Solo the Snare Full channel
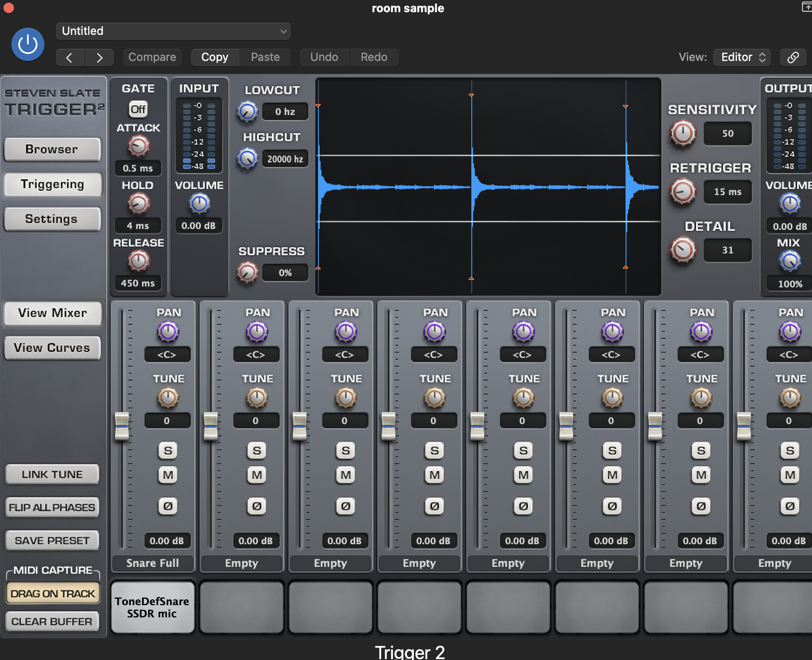 pos(168,450)
